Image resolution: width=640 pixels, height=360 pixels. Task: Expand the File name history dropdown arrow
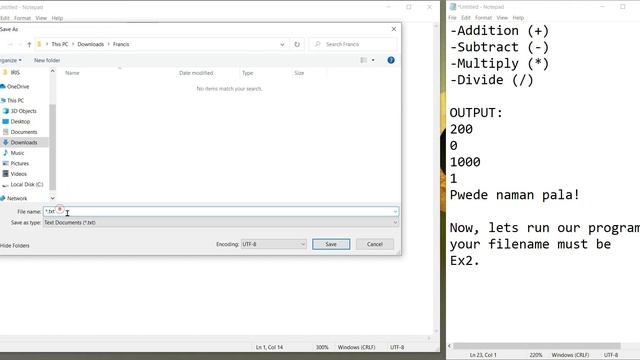tap(395, 211)
